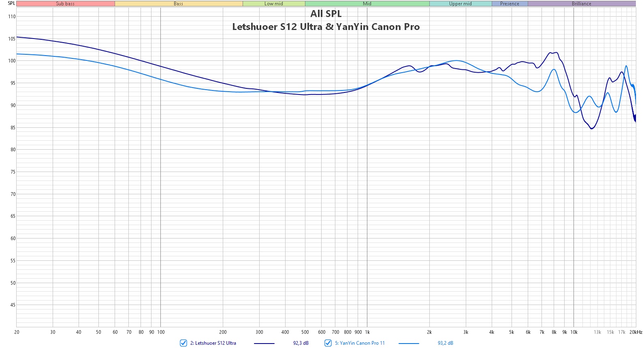This screenshot has width=644, height=348.
Task: Click the 85 tick on SPL axis
Action: (13, 128)
